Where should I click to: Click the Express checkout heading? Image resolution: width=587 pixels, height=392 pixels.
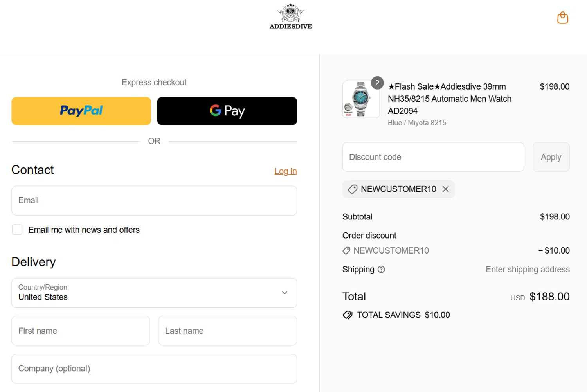tap(154, 82)
